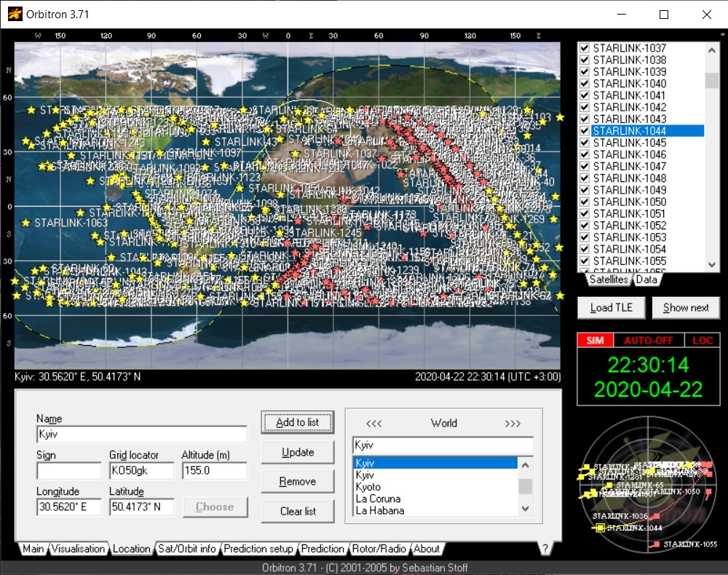Open the question mark help tab
This screenshot has height=575, width=728.
[x=545, y=549]
